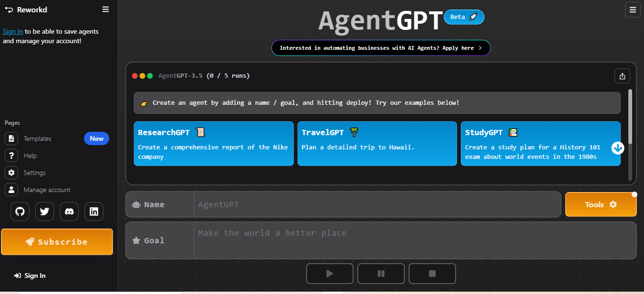Click the scroll-down arrow circle icon

pyautogui.click(x=617, y=148)
